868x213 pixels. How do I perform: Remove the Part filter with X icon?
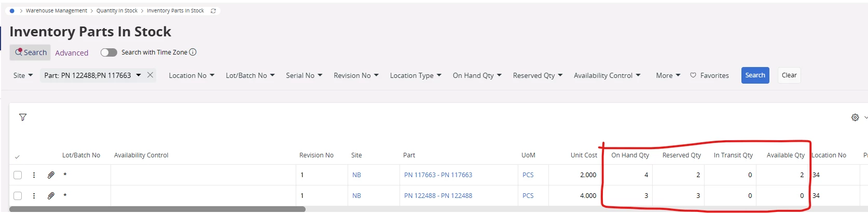150,75
